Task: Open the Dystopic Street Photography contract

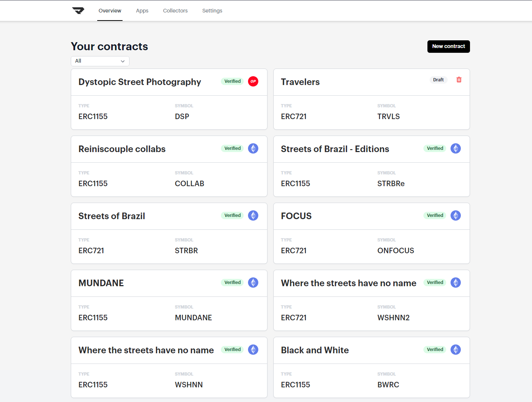Action: pyautogui.click(x=169, y=99)
